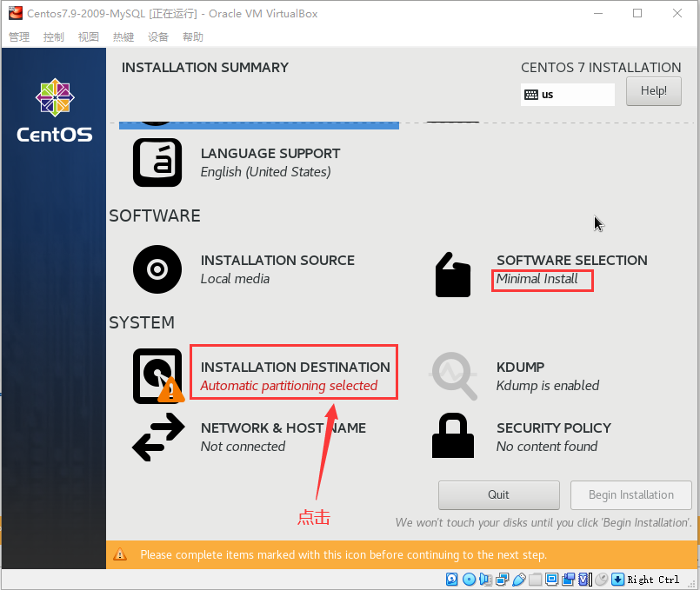Click 'Not connected' status text

point(243,446)
